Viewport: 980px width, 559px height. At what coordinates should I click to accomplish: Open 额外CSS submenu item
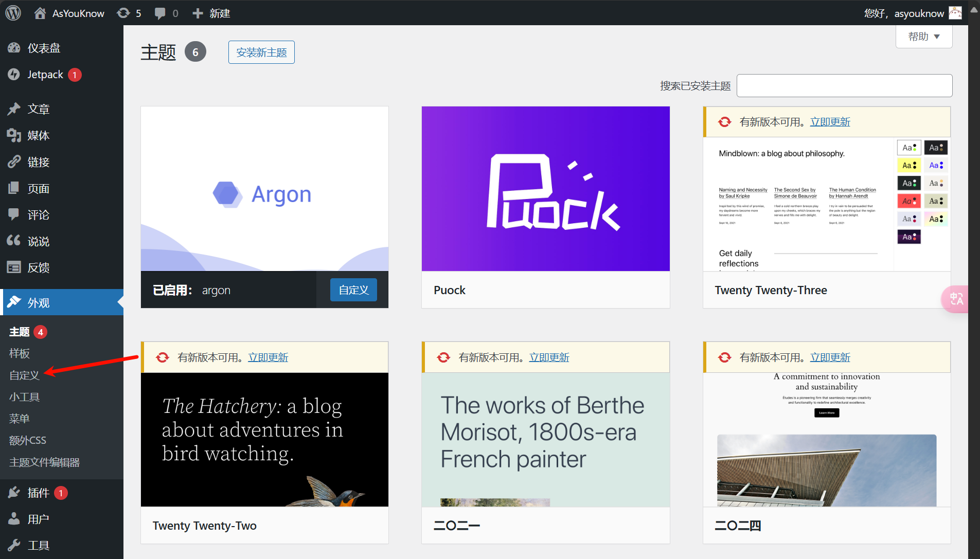point(28,440)
